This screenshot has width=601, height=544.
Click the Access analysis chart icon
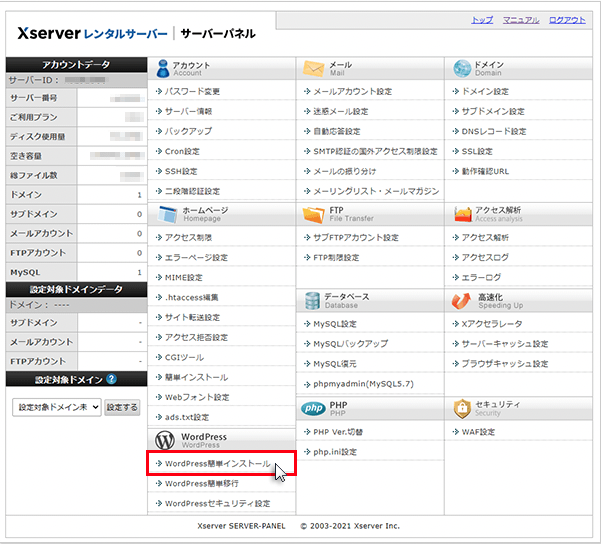tap(463, 214)
